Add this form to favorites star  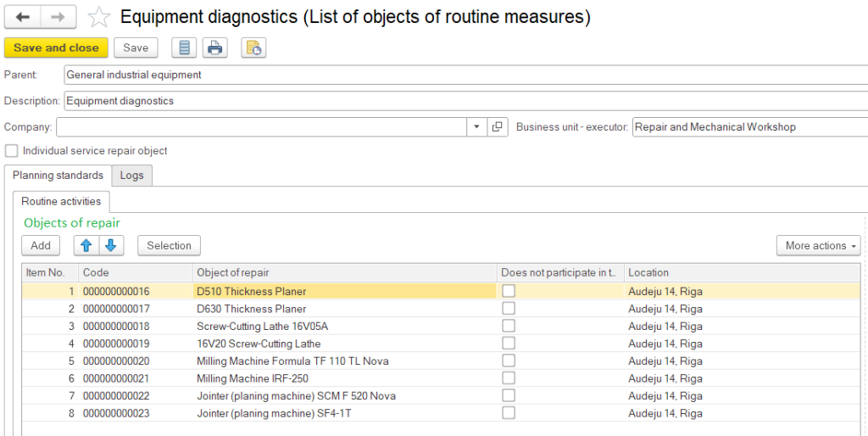[x=99, y=17]
